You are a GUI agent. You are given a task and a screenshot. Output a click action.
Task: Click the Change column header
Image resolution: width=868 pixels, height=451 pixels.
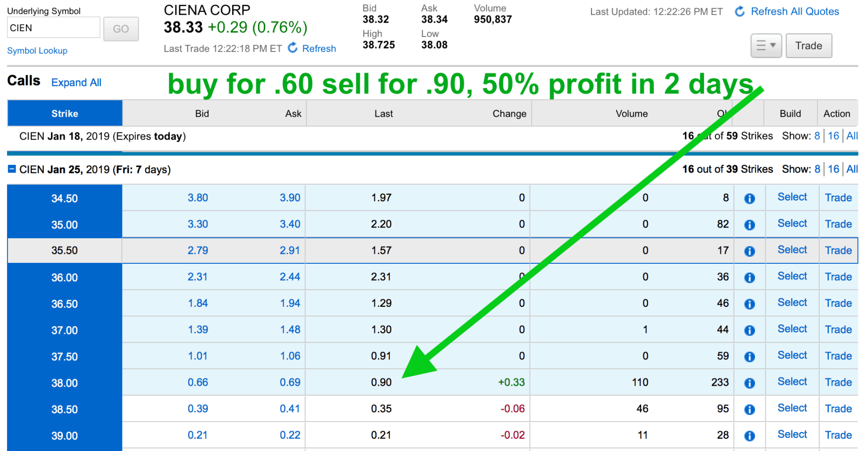509,113
